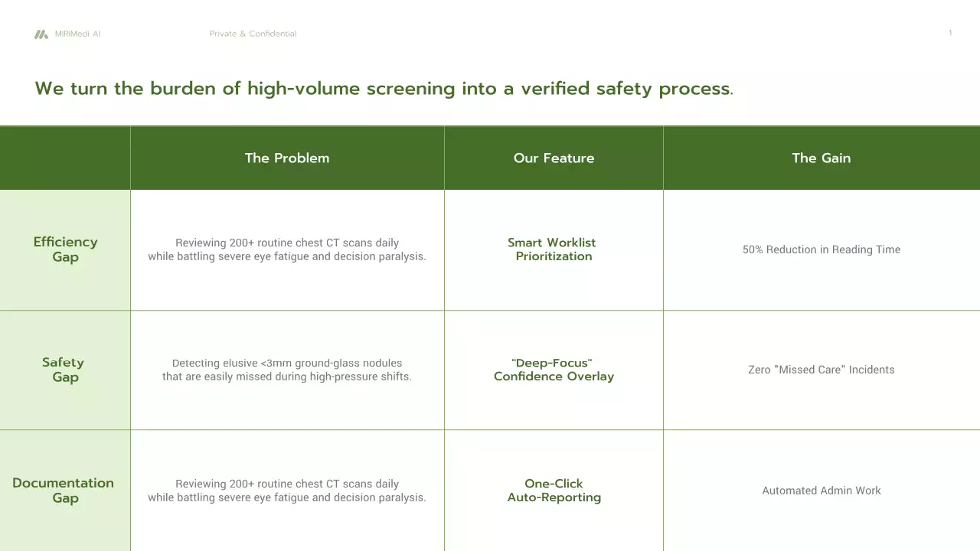Click the MIRIMedi AI logo icon
The width and height of the screenshot is (980, 551).
coord(41,34)
